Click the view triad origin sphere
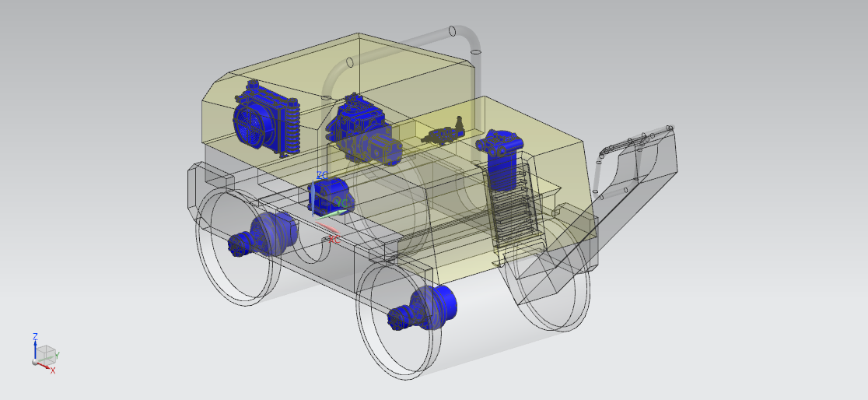The image size is (868, 400). (35, 362)
